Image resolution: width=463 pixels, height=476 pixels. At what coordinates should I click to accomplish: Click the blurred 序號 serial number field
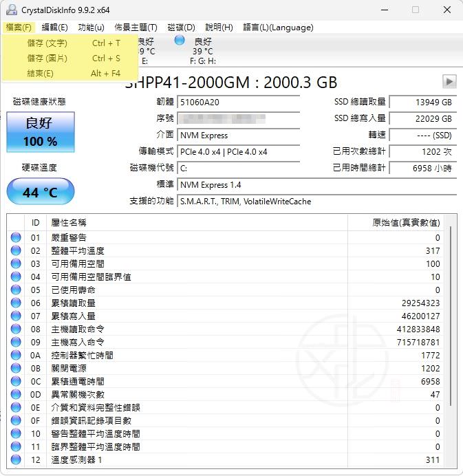point(239,118)
